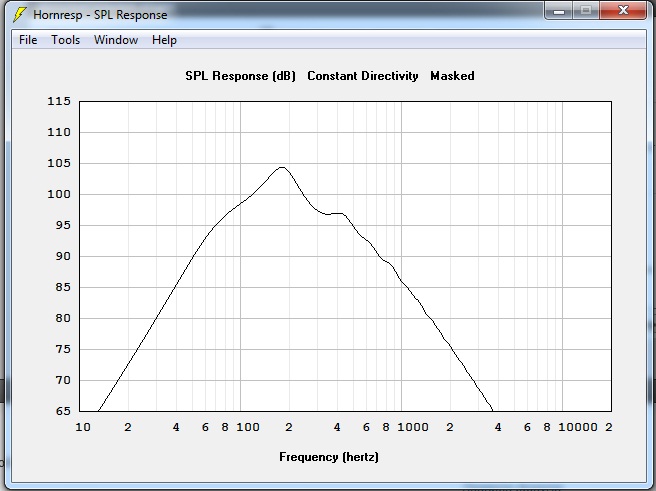Click the 'SPL Response (dB)' chart title
The width and height of the screenshot is (656, 491).
240,76
